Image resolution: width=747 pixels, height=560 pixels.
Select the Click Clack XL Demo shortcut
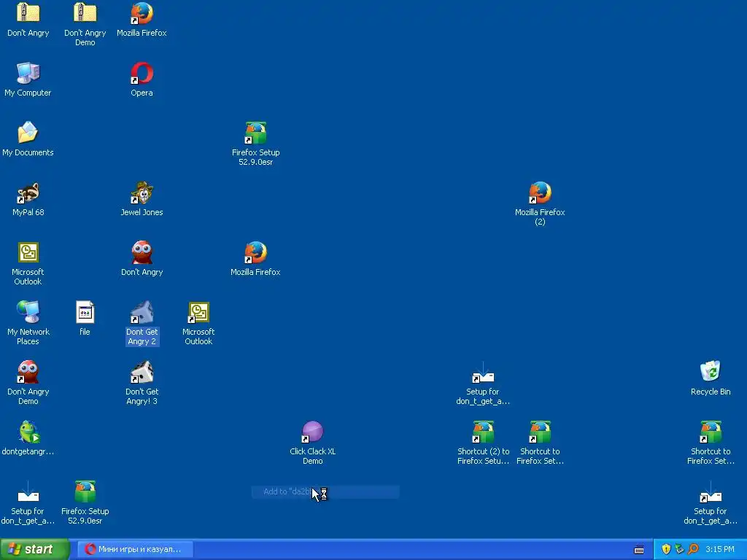pos(312,432)
